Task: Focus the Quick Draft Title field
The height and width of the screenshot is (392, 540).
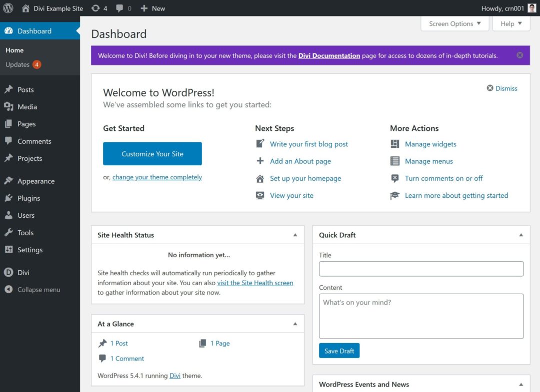Action: 421,269
